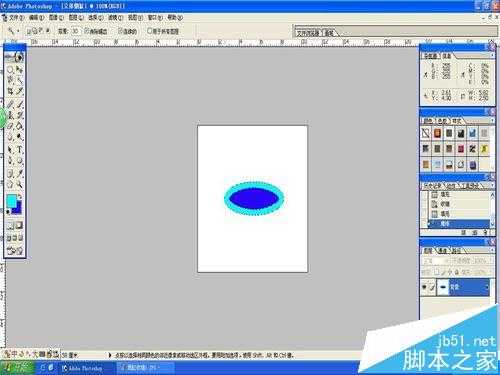Reset default foreground and background colors

point(8,211)
